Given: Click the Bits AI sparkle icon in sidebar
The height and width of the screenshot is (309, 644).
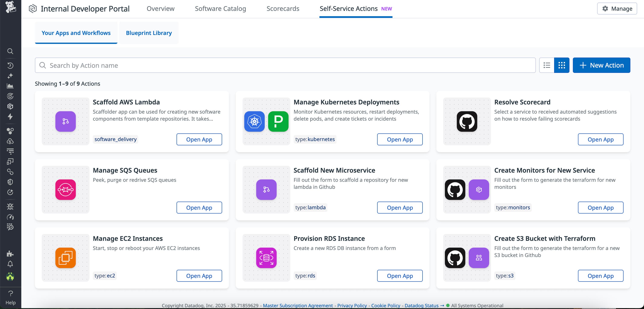Looking at the screenshot, I should coord(10,76).
